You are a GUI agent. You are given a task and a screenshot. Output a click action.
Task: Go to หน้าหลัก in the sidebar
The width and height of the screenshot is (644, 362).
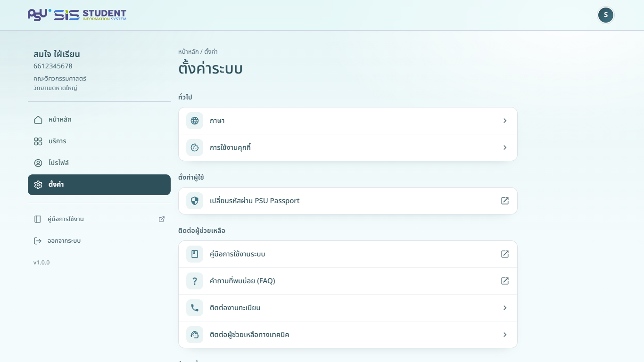[99, 120]
